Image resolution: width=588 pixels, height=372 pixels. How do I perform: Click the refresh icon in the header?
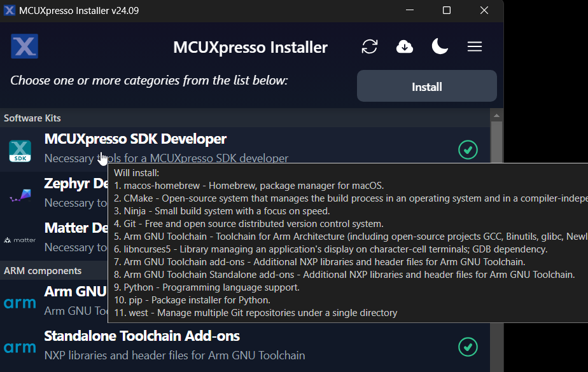point(370,46)
